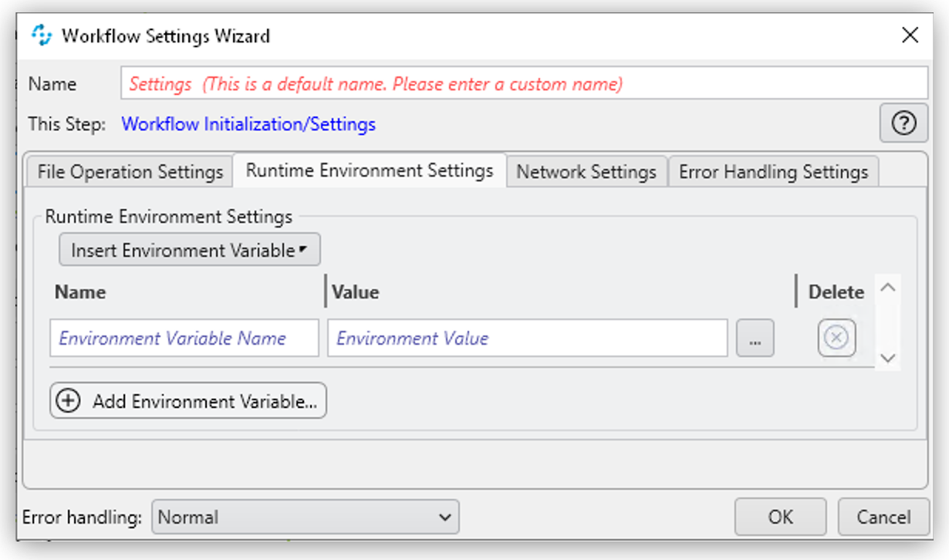The width and height of the screenshot is (949, 560).
Task: Click the delete icon for the variable row
Action: tap(836, 338)
